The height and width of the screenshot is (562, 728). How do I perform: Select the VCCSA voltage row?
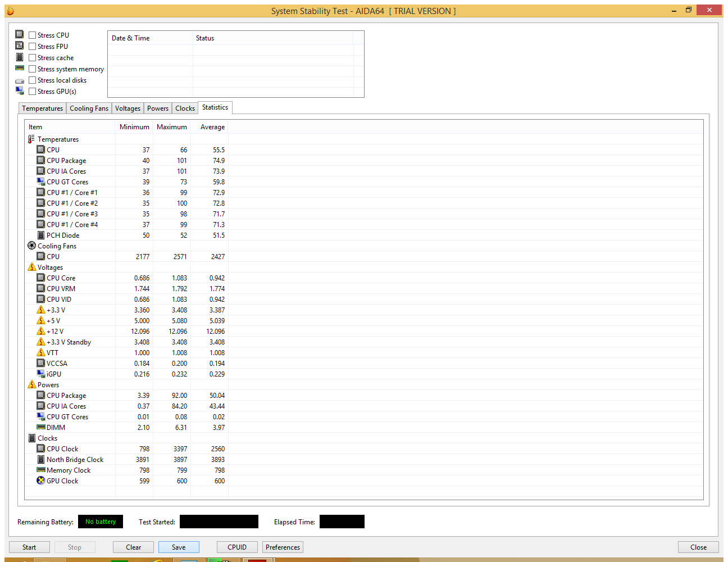click(x=364, y=364)
